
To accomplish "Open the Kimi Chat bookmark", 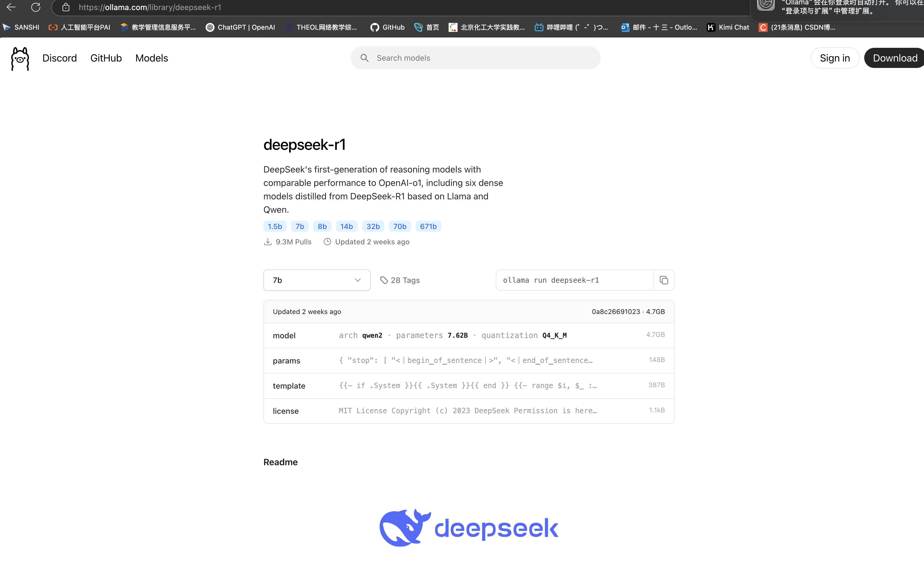I will coord(728,27).
